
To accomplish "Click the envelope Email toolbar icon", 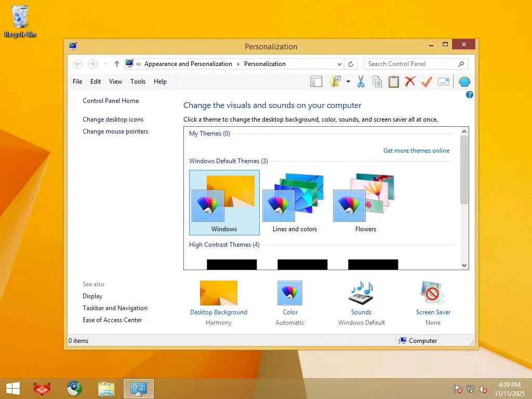I will pos(444,82).
